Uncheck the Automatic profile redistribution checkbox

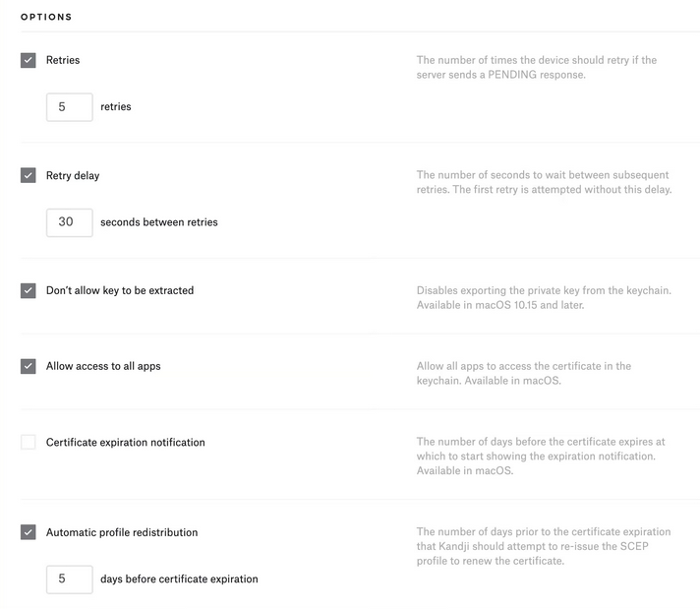29,532
